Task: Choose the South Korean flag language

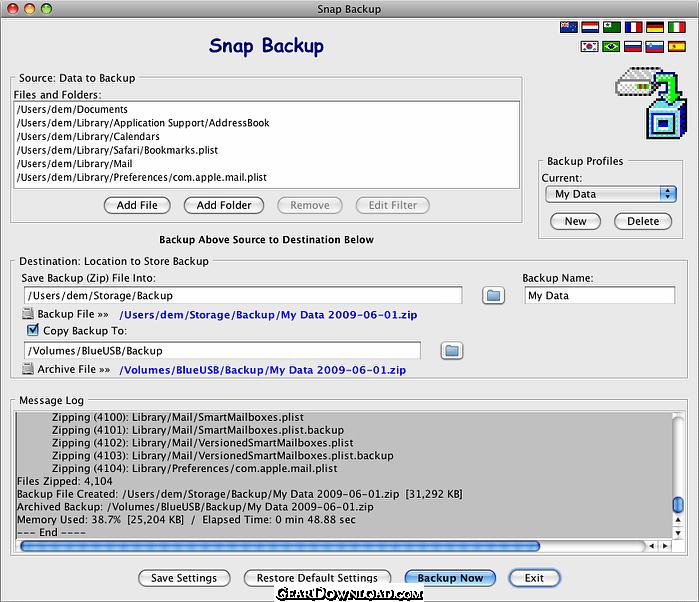Action: [x=589, y=46]
